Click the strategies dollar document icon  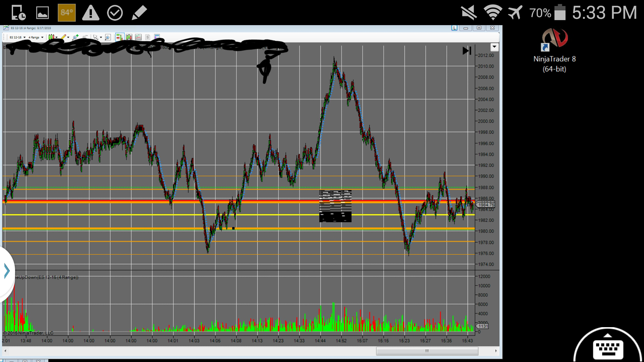point(148,37)
